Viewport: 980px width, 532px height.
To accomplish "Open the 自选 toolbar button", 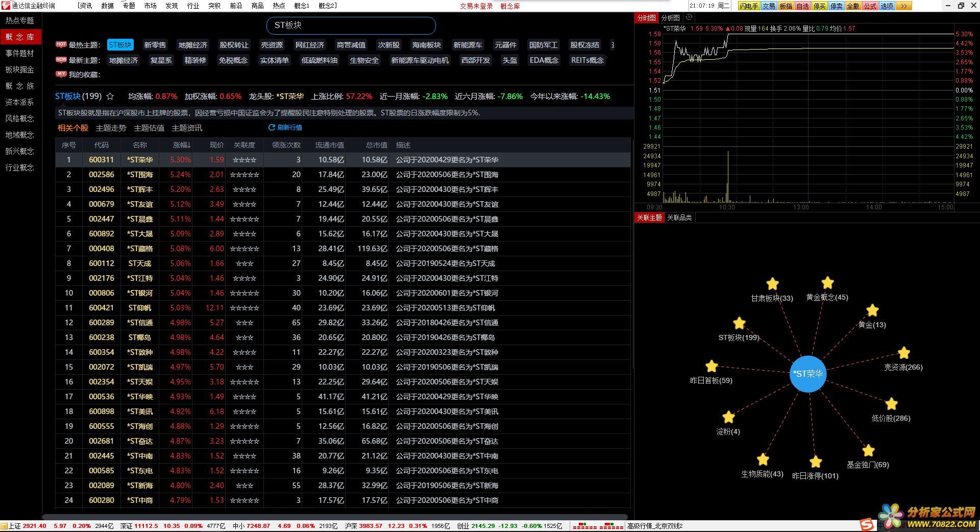I will point(803,6).
